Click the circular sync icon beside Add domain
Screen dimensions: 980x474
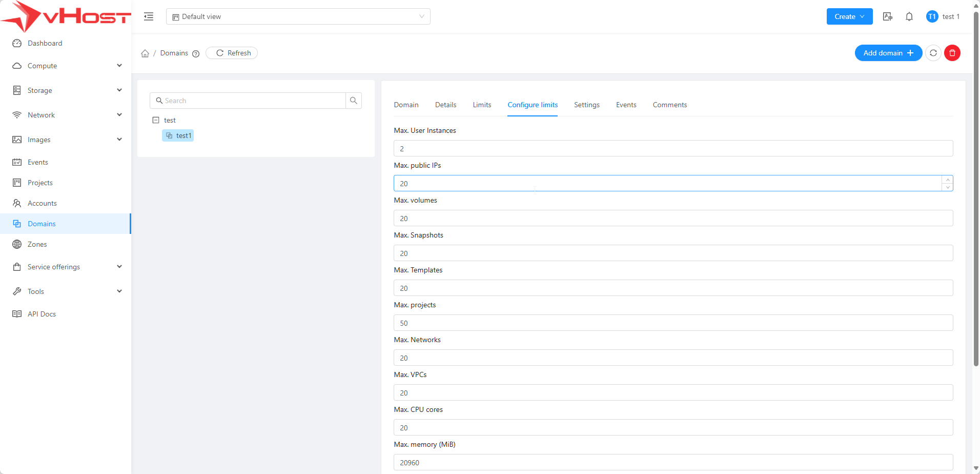pyautogui.click(x=933, y=53)
